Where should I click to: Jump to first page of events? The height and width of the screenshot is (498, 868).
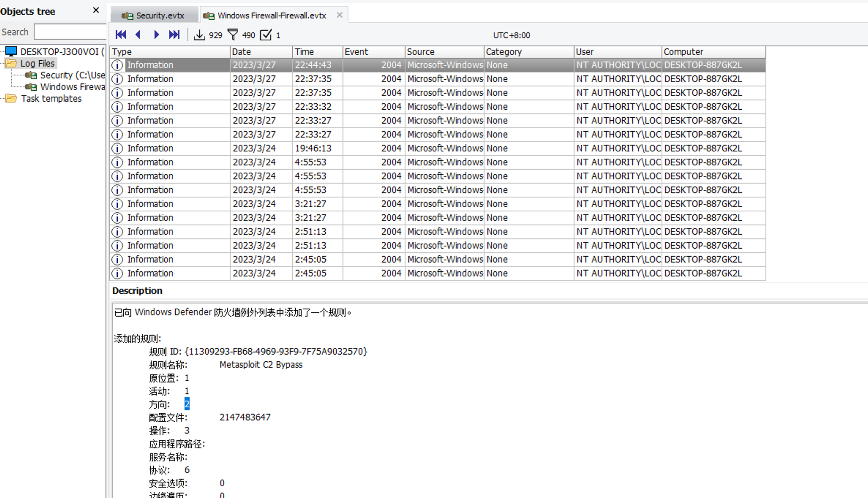point(121,35)
